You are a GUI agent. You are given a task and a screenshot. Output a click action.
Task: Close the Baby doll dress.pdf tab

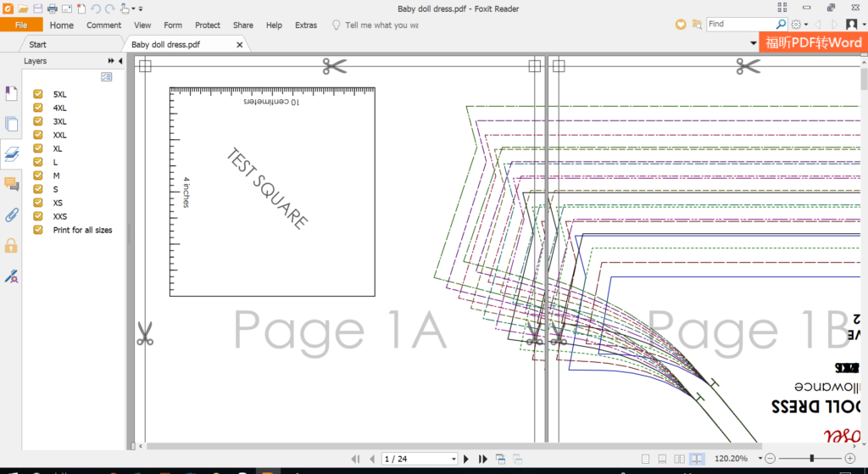pyautogui.click(x=239, y=44)
